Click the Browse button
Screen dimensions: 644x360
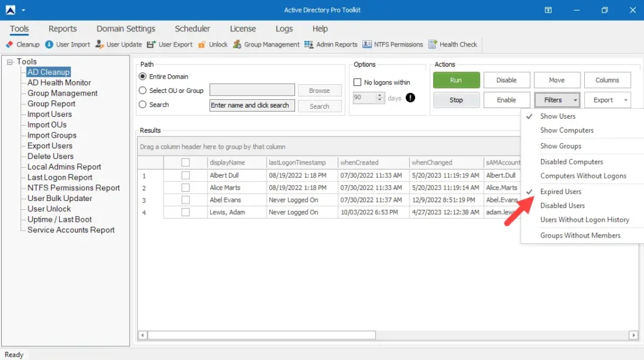click(x=319, y=90)
